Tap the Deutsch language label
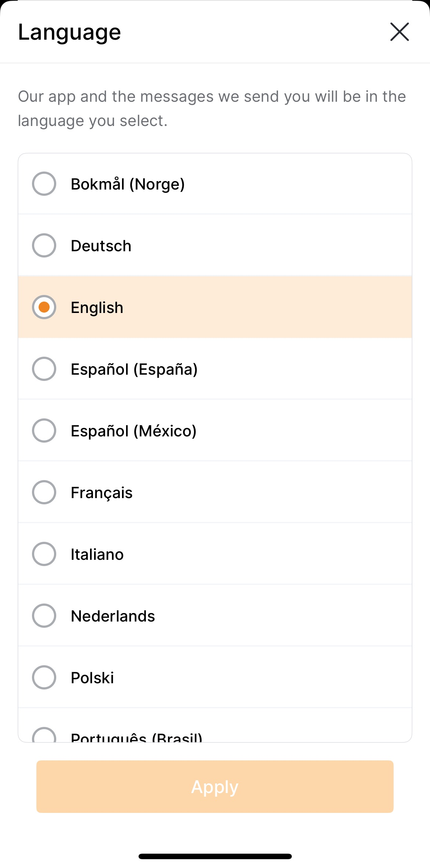 [101, 246]
